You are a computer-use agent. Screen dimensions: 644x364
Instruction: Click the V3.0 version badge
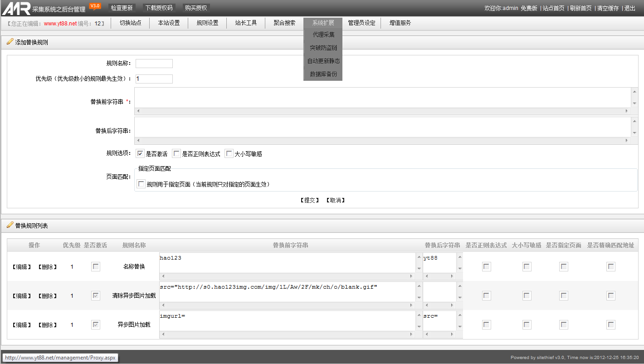click(x=95, y=6)
